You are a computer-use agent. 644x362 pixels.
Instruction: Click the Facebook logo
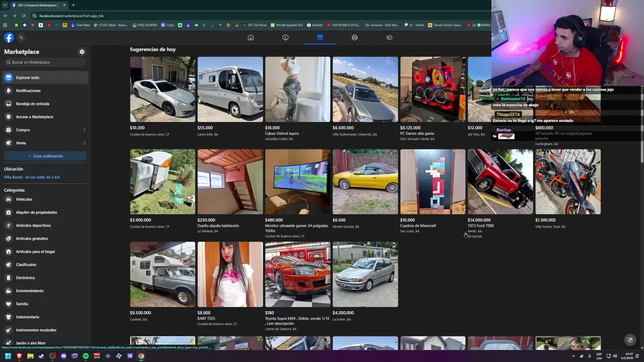9,38
